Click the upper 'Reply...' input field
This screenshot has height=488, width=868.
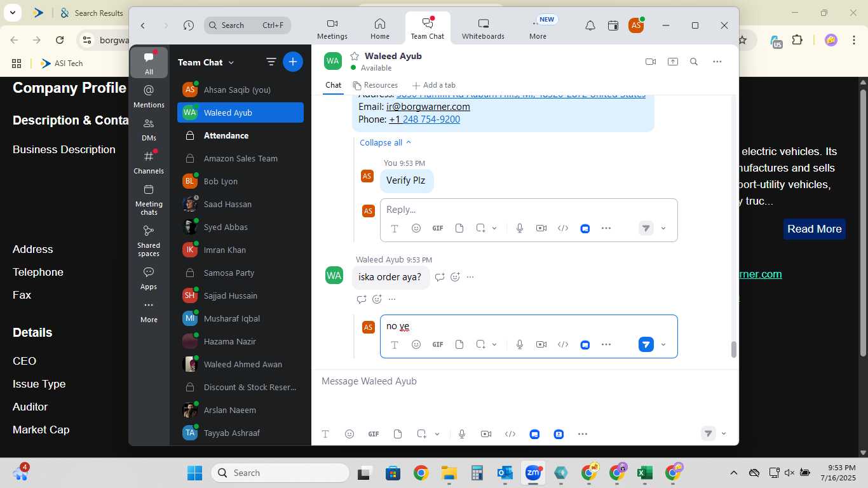tap(529, 210)
